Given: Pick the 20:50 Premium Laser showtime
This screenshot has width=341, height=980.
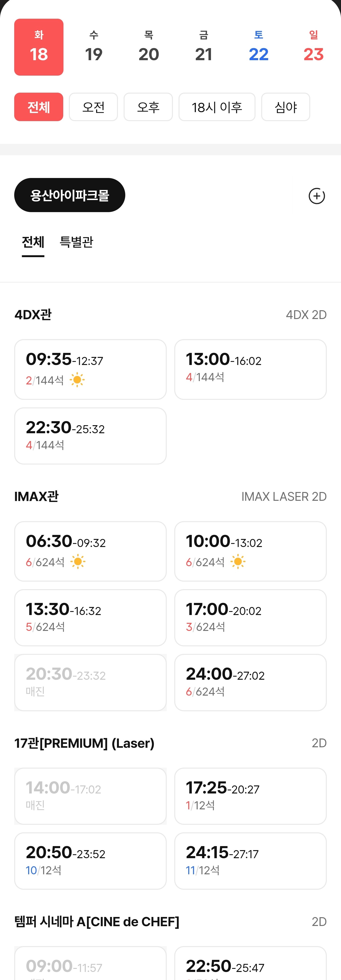Looking at the screenshot, I should [90, 861].
